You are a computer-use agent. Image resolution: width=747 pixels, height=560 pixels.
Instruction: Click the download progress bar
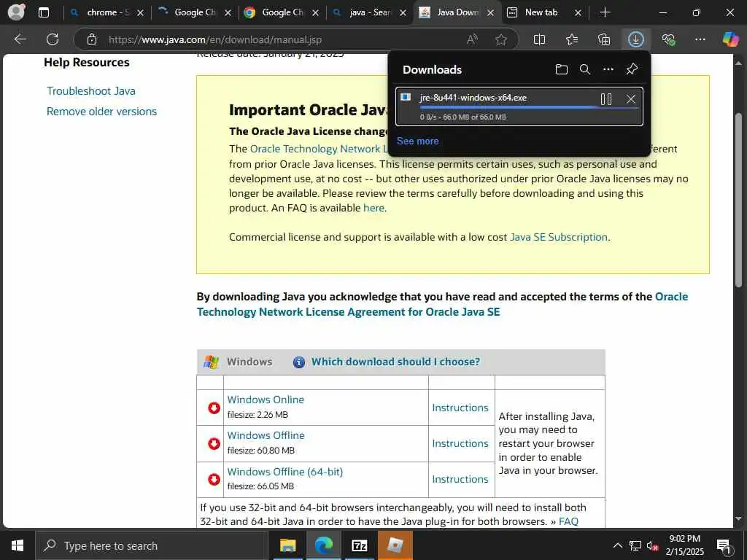(x=530, y=108)
